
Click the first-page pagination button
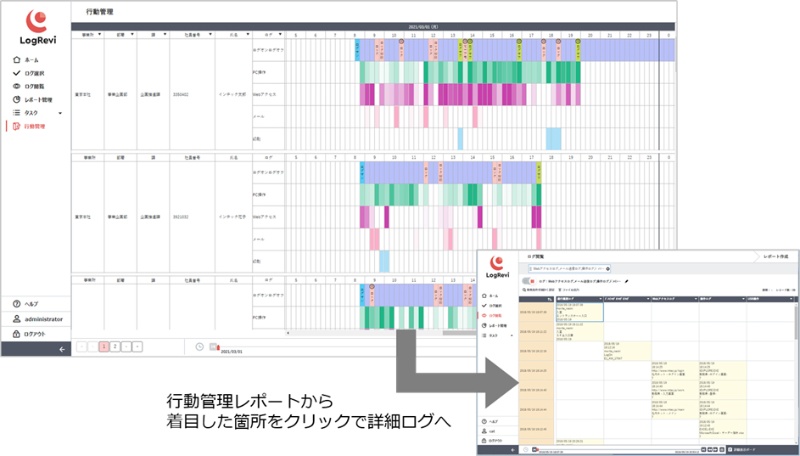click(x=81, y=347)
